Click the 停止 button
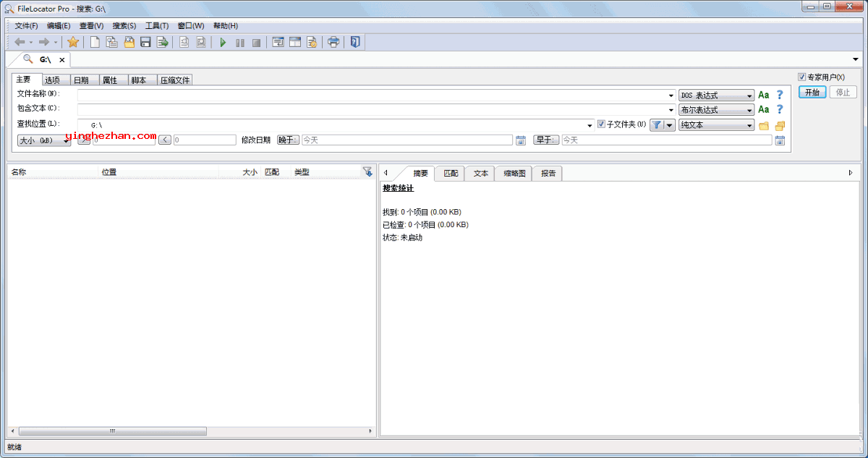The image size is (868, 458). 843,92
